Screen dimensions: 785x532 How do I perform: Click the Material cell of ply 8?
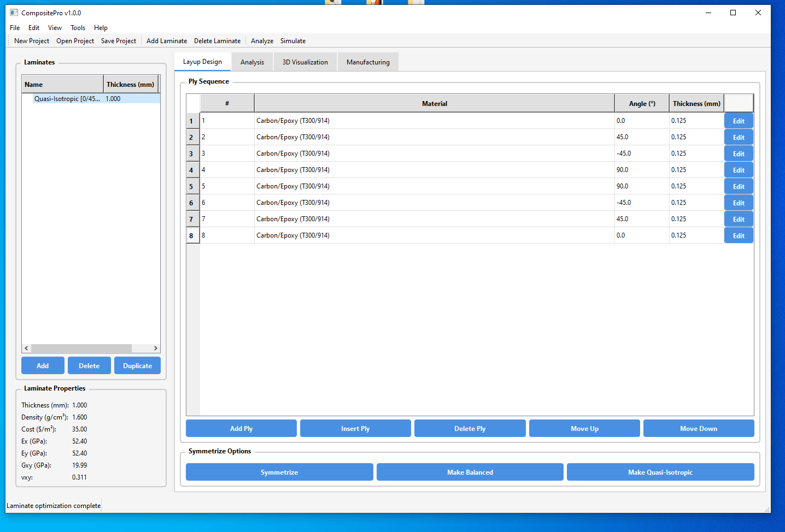tap(435, 235)
